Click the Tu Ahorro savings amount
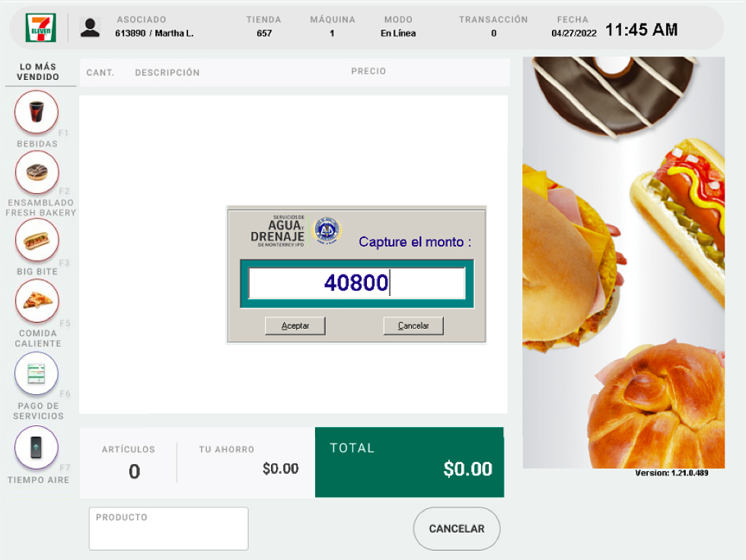The image size is (746, 560). pos(281,469)
